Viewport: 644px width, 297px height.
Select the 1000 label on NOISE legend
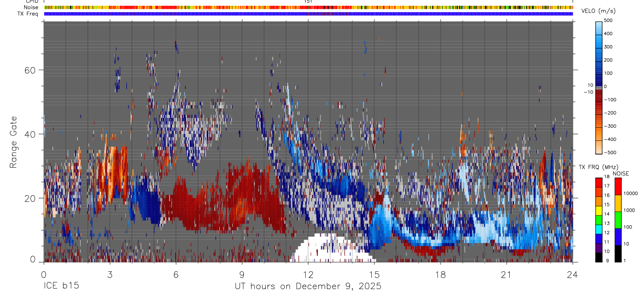(629, 210)
